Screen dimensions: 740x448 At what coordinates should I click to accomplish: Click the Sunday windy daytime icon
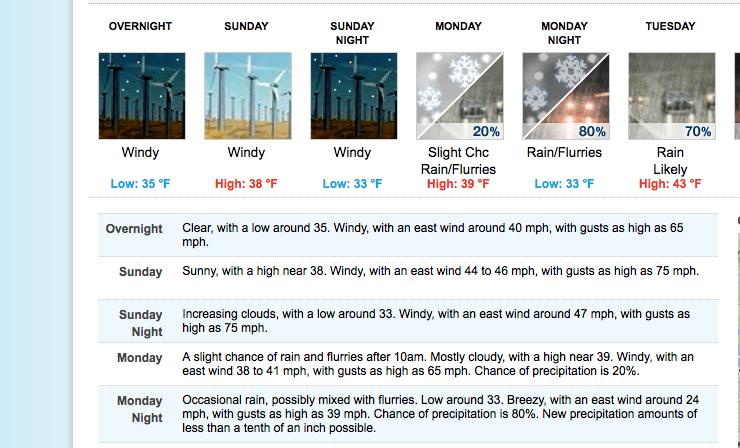click(247, 96)
